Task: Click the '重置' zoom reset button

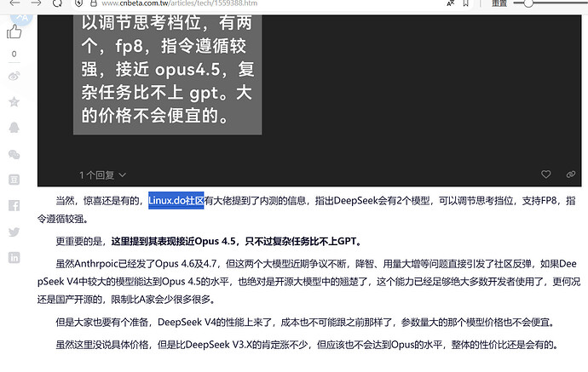Action: [x=499, y=3]
